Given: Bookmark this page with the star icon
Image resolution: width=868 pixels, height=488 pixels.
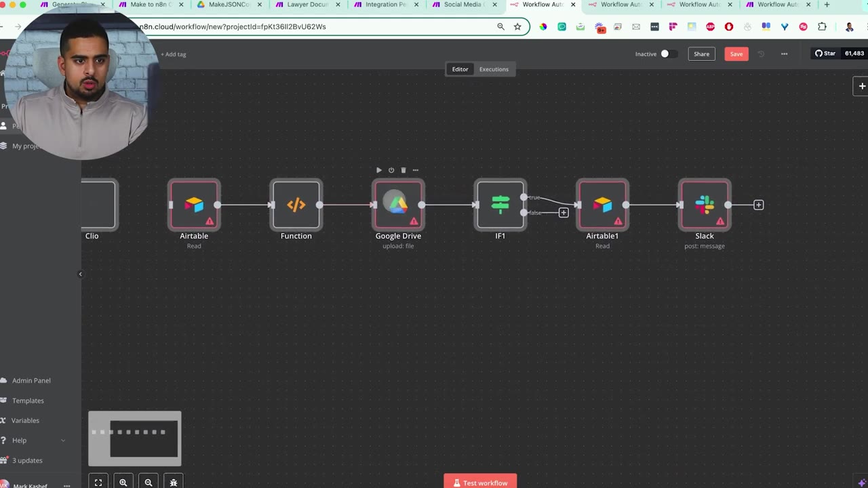Looking at the screenshot, I should click(x=517, y=26).
